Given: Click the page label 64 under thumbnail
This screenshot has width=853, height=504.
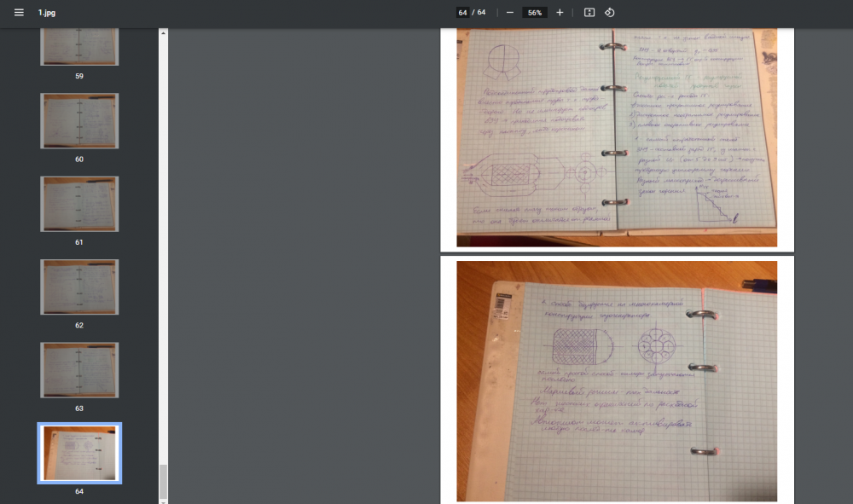Looking at the screenshot, I should click(x=79, y=491).
